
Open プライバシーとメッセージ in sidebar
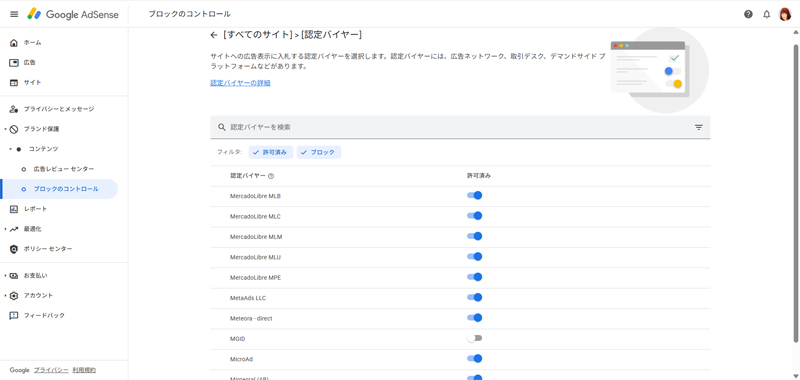tap(59, 109)
